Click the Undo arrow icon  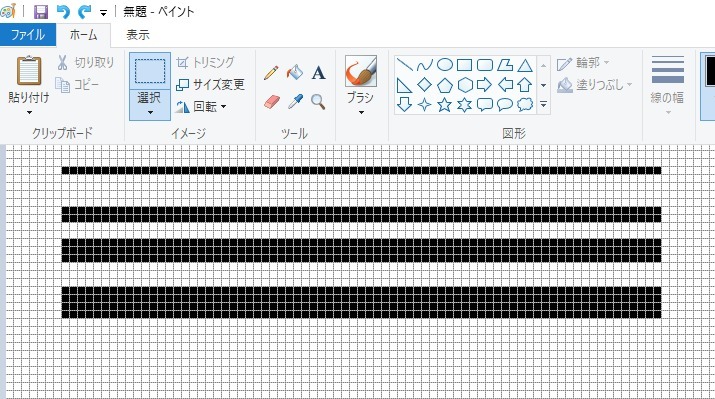coord(63,11)
